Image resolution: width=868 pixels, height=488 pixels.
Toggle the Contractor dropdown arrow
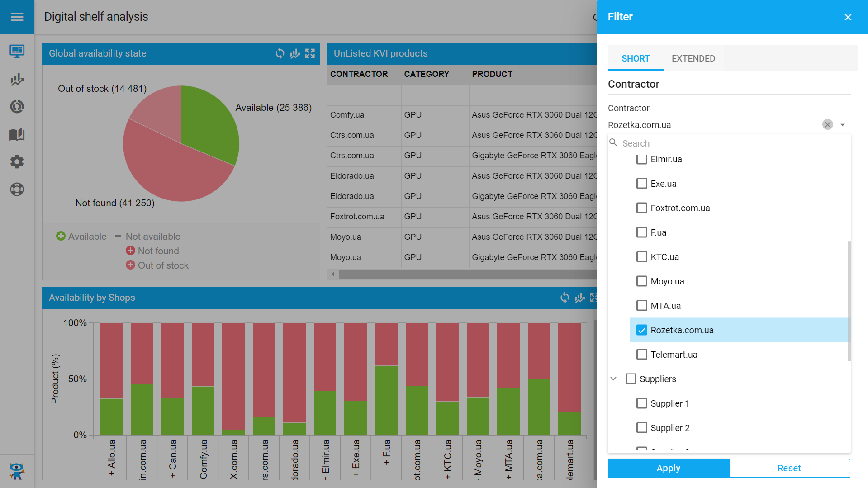point(842,125)
